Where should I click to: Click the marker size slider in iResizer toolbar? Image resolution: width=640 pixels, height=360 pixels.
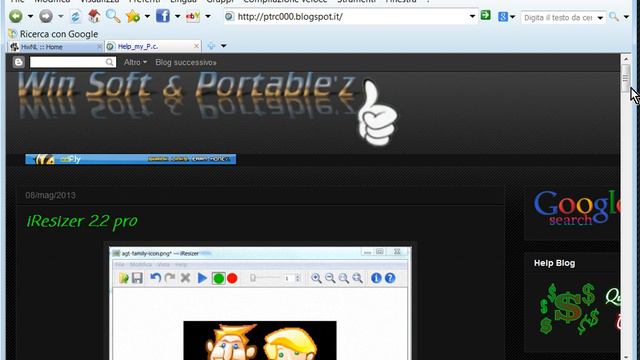pos(265,278)
